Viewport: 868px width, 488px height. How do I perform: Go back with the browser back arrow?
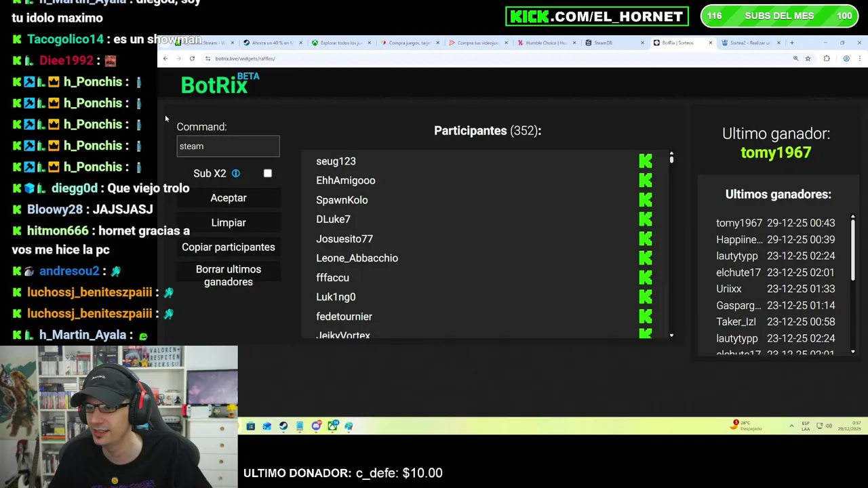pyautogui.click(x=165, y=59)
